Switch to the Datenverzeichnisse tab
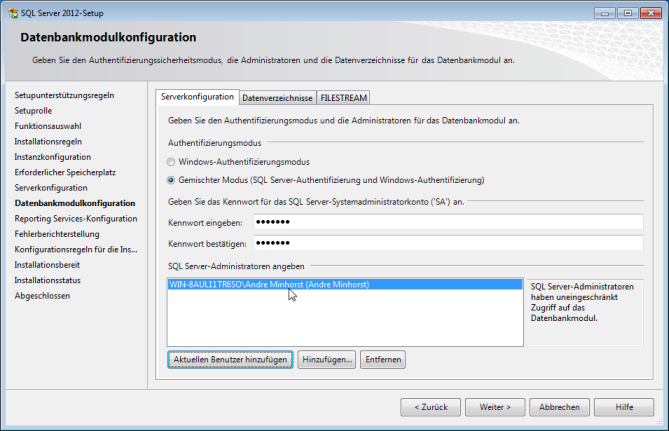The height and width of the screenshot is (431, 669). point(277,97)
